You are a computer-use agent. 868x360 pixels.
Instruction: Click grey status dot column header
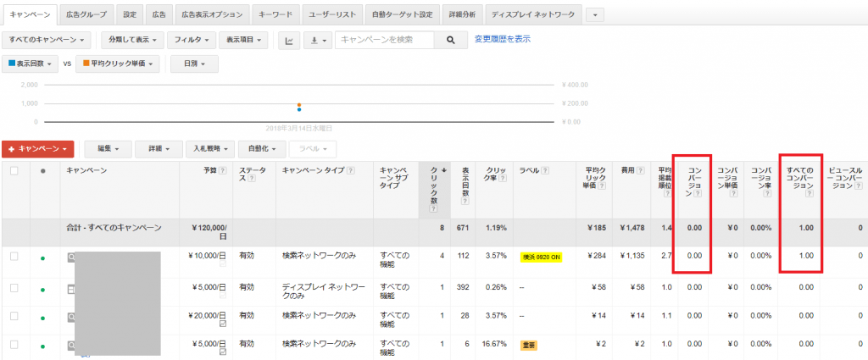click(x=42, y=171)
